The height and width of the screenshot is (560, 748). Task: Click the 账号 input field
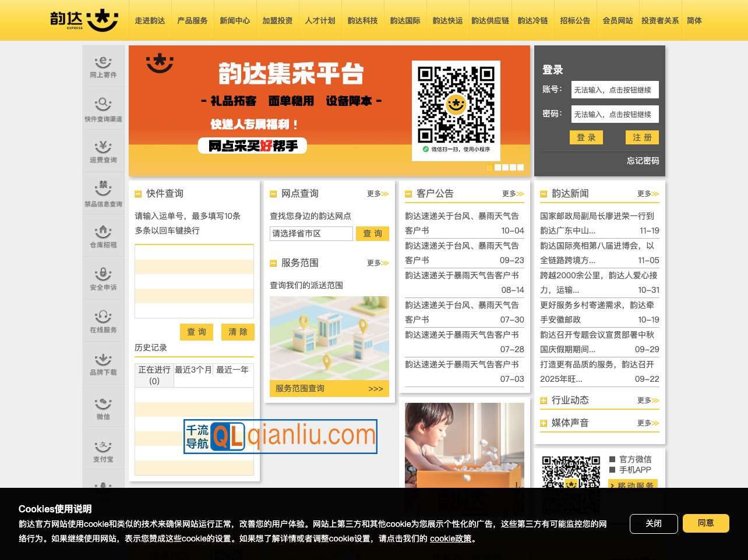pyautogui.click(x=615, y=90)
